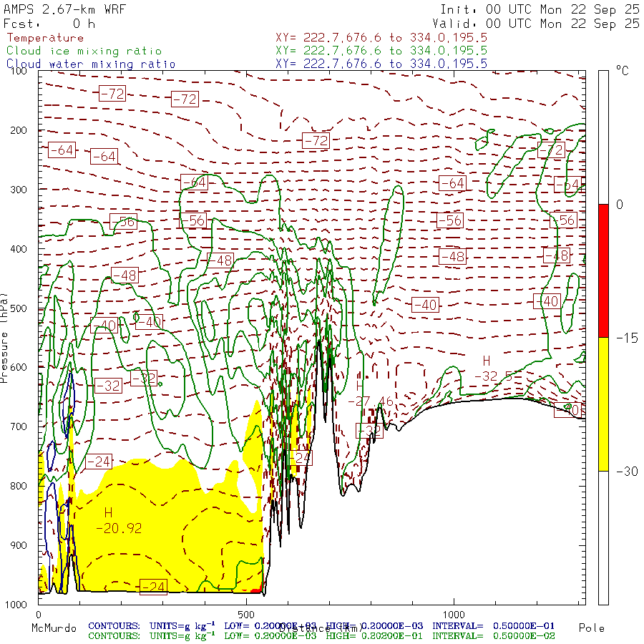Click the red segment of the temperature color bar
This screenshot has width=644, height=644.
pos(603,271)
